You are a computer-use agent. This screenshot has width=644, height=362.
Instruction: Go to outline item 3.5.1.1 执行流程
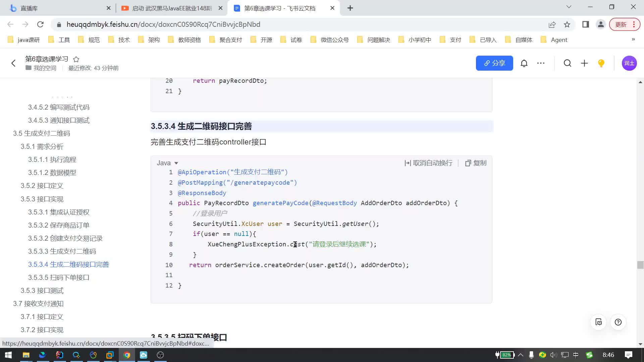pyautogui.click(x=52, y=160)
